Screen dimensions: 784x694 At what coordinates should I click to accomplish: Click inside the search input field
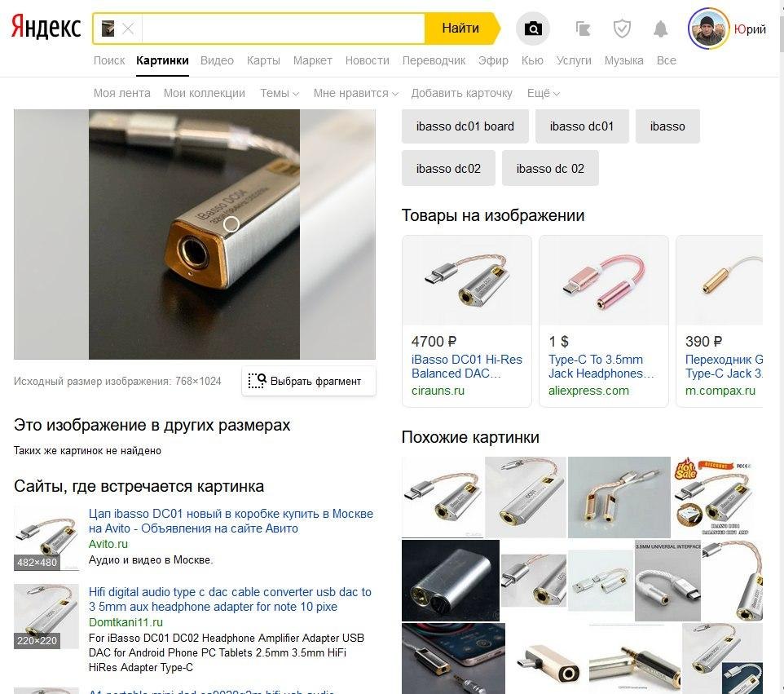[x=283, y=29]
